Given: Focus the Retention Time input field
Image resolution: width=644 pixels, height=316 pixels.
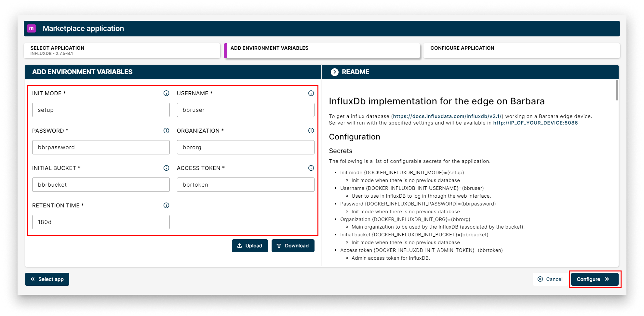Looking at the screenshot, I should pyautogui.click(x=101, y=222).
